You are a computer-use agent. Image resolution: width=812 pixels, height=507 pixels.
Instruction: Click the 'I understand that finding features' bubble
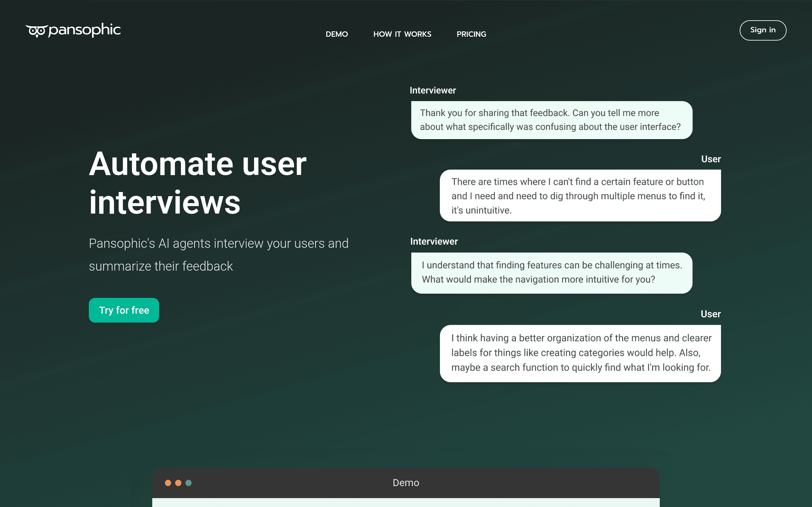[552, 273]
